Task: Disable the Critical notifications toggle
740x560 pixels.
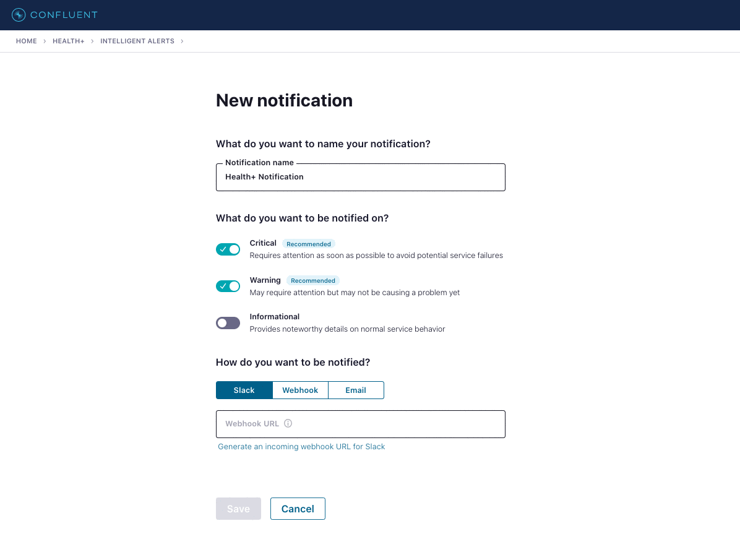Action: pos(228,249)
